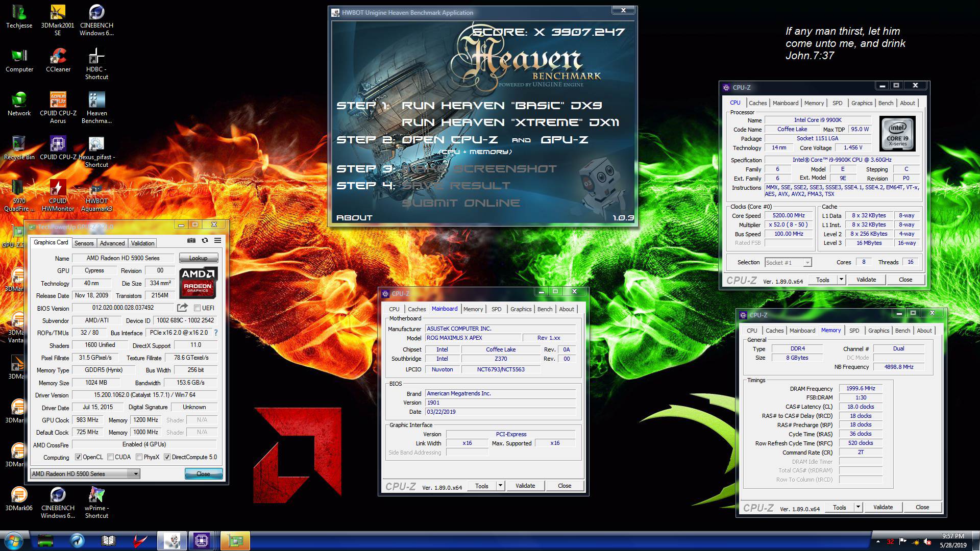The height and width of the screenshot is (551, 980).
Task: Click Close in the CPU-Z Memory window
Action: pos(922,507)
